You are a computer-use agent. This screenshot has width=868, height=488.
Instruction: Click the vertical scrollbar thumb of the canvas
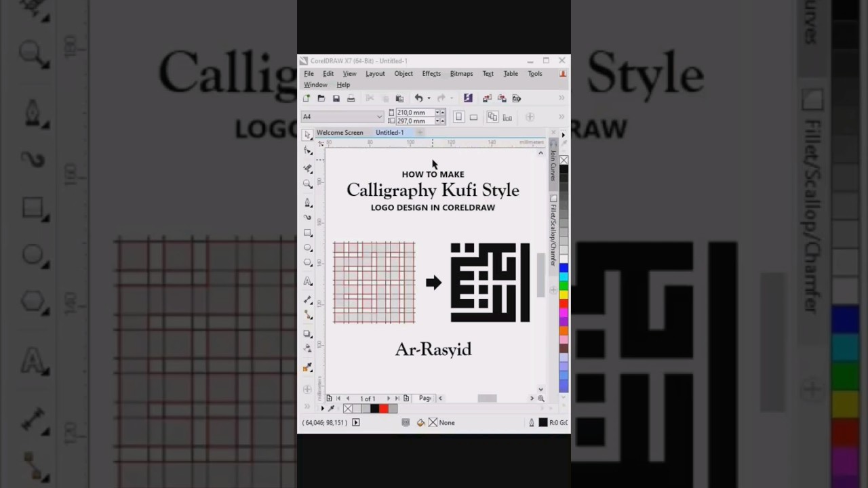[x=540, y=274]
